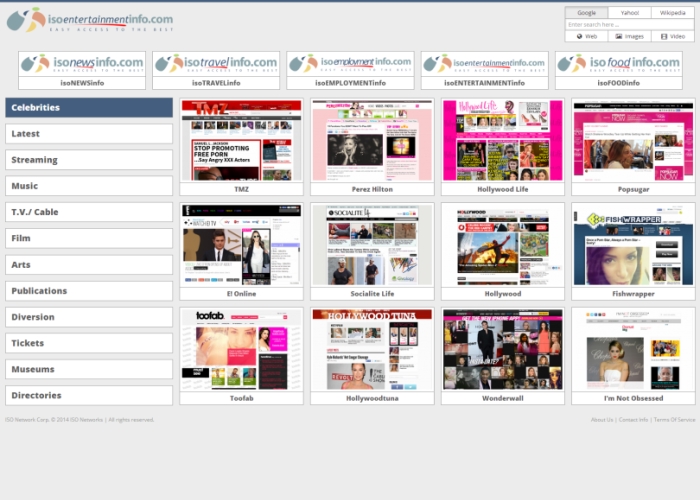700x500 pixels.
Task: Click the E! Online caption label
Action: click(242, 294)
